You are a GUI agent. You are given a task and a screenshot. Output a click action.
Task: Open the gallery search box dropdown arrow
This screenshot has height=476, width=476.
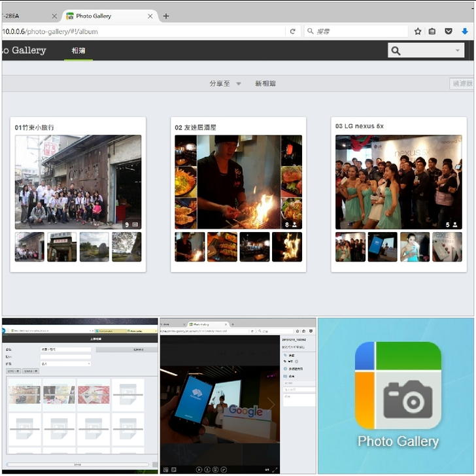457,51
